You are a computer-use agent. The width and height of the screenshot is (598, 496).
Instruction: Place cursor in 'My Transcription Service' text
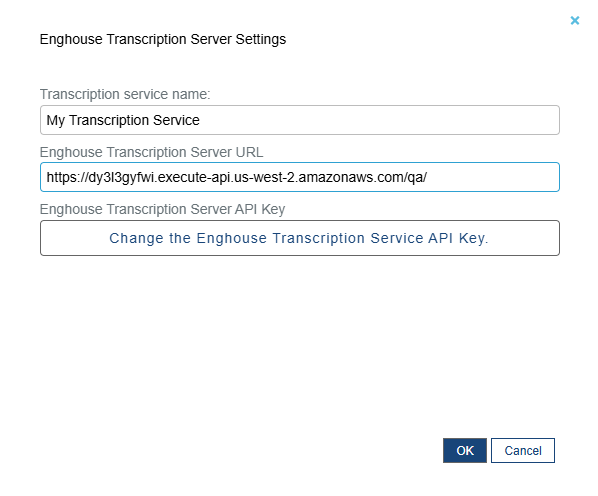(123, 120)
